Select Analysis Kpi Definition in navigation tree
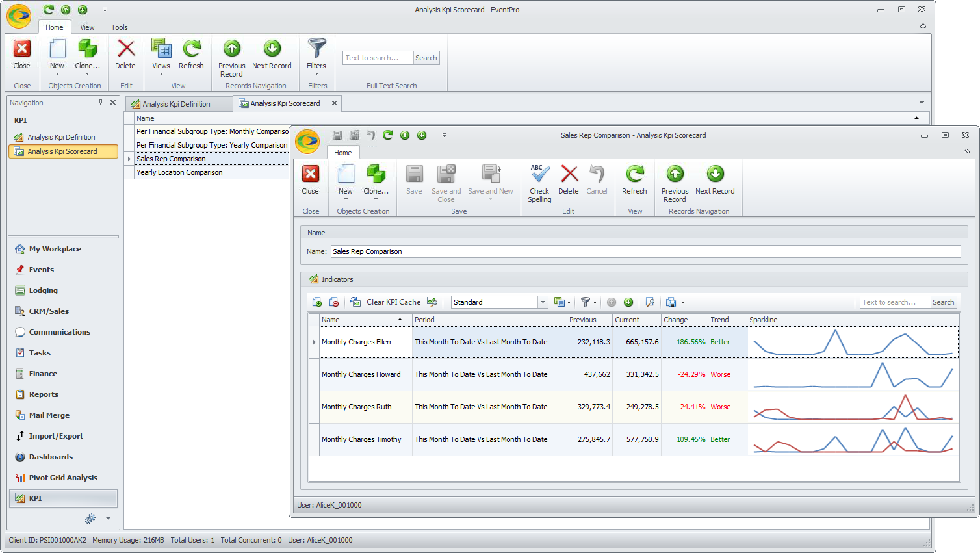This screenshot has height=553, width=980. 63,137
